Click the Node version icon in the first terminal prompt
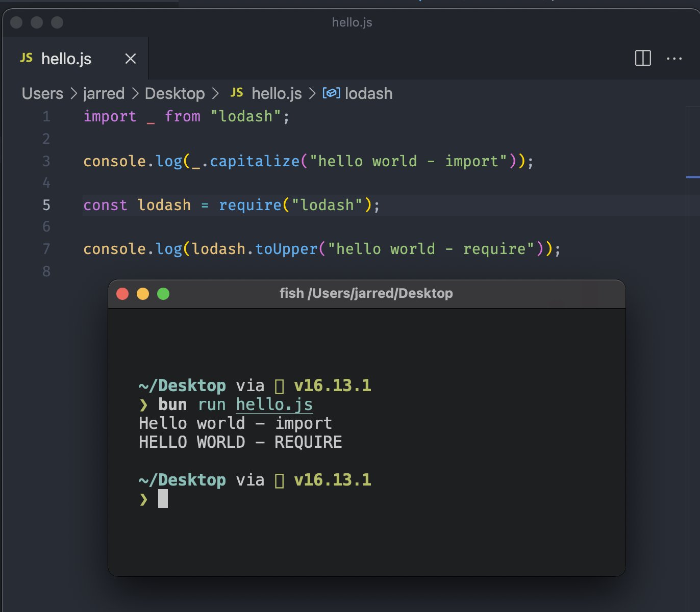The height and width of the screenshot is (612, 700). tap(279, 385)
